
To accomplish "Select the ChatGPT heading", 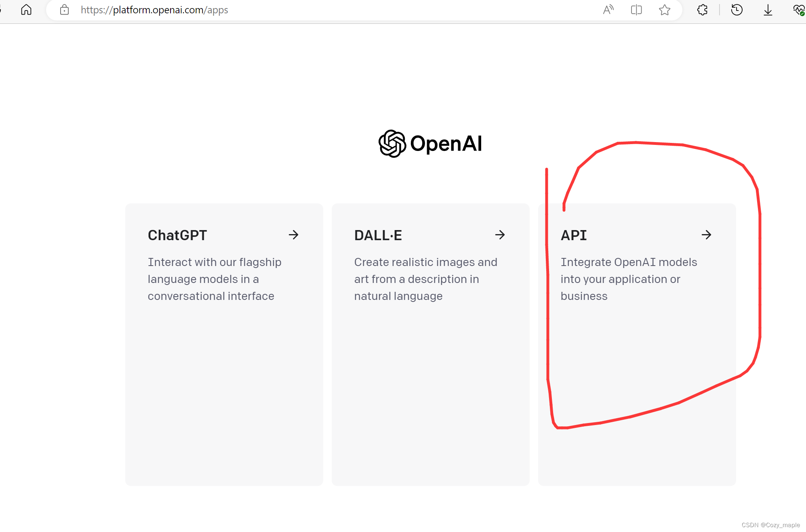I will [x=177, y=235].
